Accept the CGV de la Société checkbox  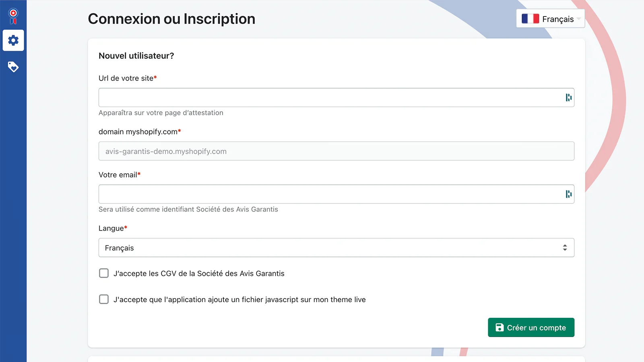click(104, 273)
